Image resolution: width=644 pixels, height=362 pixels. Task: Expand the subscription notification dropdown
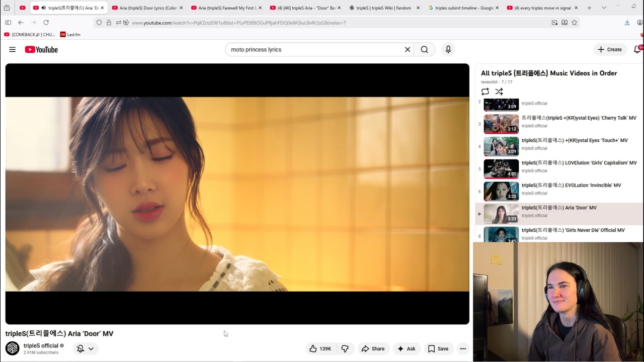point(86,348)
